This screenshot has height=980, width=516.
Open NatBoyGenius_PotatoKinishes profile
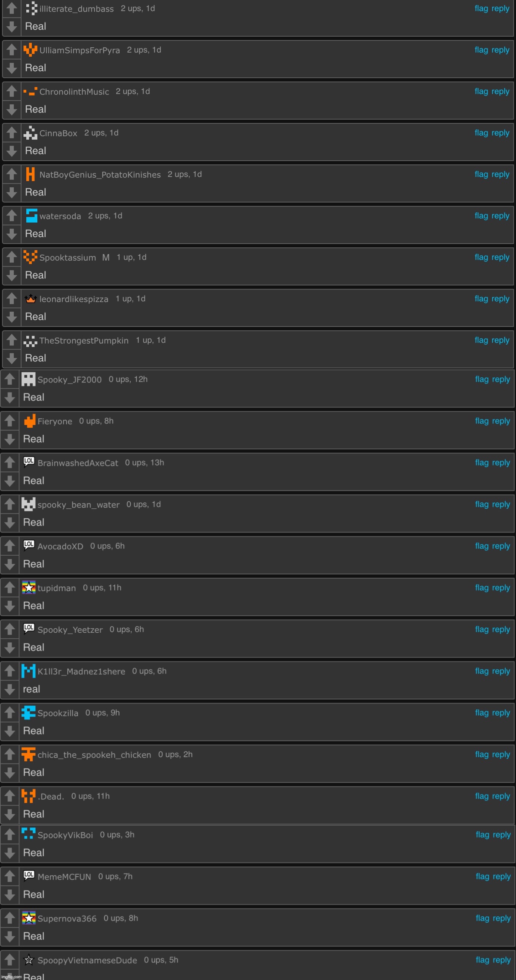pos(100,175)
